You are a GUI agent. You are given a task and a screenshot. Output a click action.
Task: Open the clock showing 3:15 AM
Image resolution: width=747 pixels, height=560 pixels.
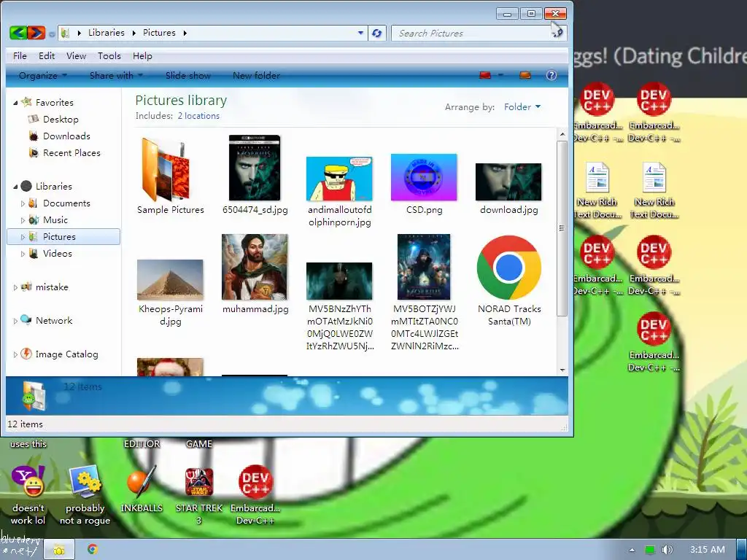[708, 550]
